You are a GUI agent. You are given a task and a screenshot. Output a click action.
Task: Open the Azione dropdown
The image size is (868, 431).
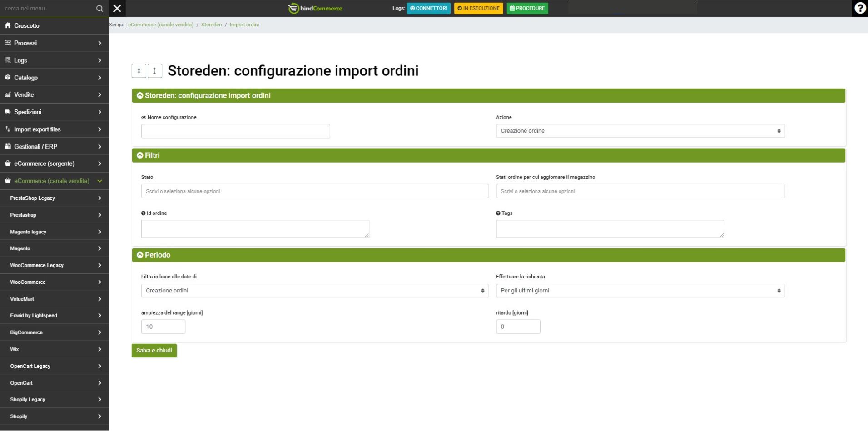pyautogui.click(x=640, y=131)
